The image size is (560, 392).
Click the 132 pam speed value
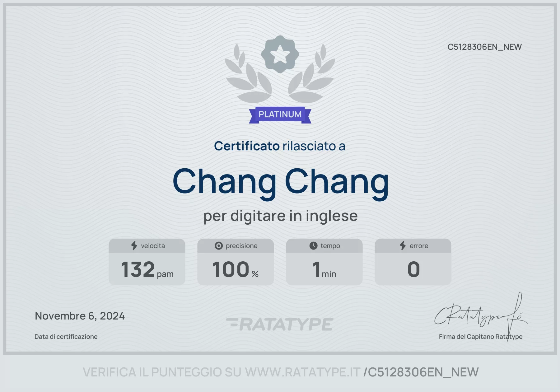pos(147,269)
